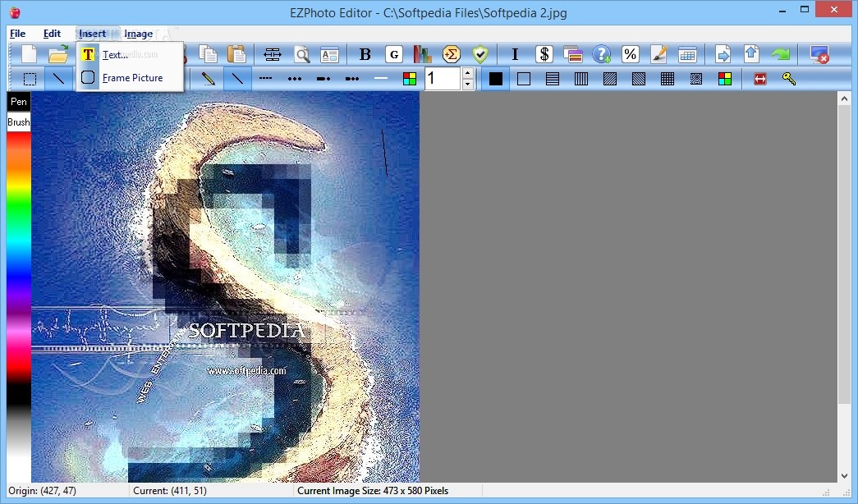Image resolution: width=858 pixels, height=504 pixels.
Task: Click the G letter icon
Action: point(394,54)
